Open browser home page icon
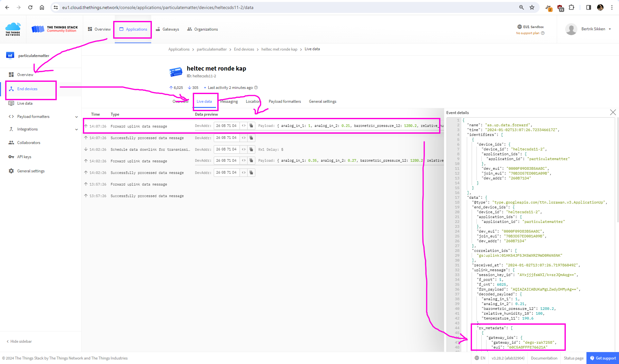 (42, 7)
